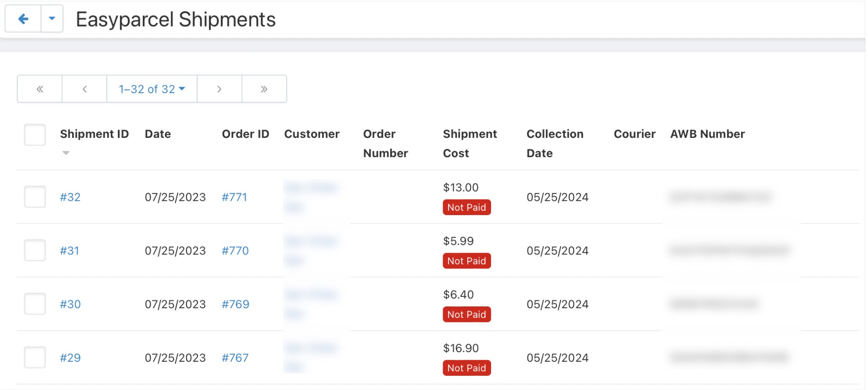Screen dimensions: 868x390
Task: Open order #771 link
Action: (235, 197)
